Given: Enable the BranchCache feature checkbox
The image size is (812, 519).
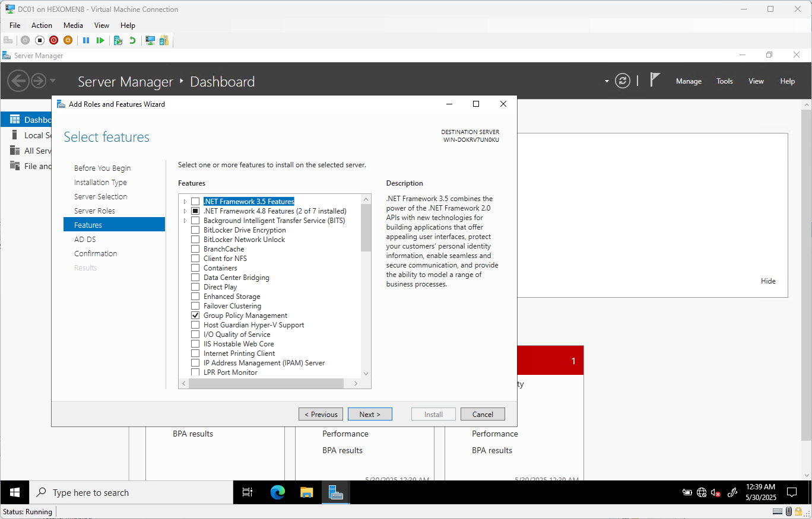Looking at the screenshot, I should 195,249.
